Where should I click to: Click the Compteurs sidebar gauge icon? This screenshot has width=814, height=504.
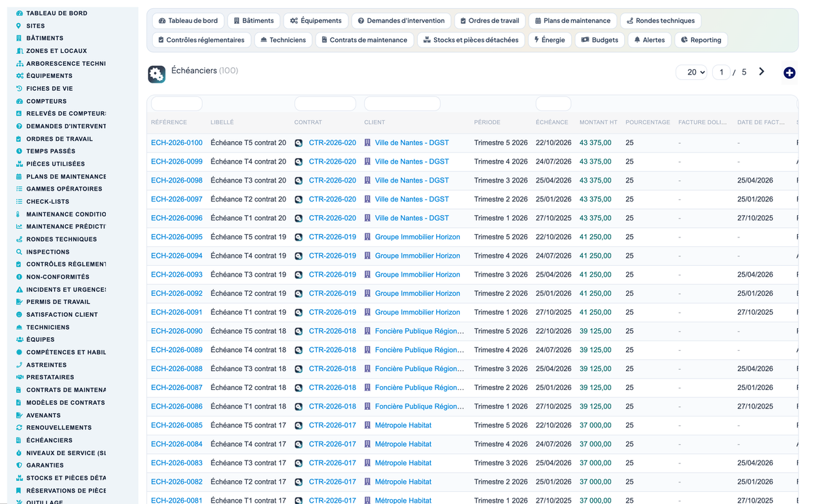pyautogui.click(x=19, y=101)
